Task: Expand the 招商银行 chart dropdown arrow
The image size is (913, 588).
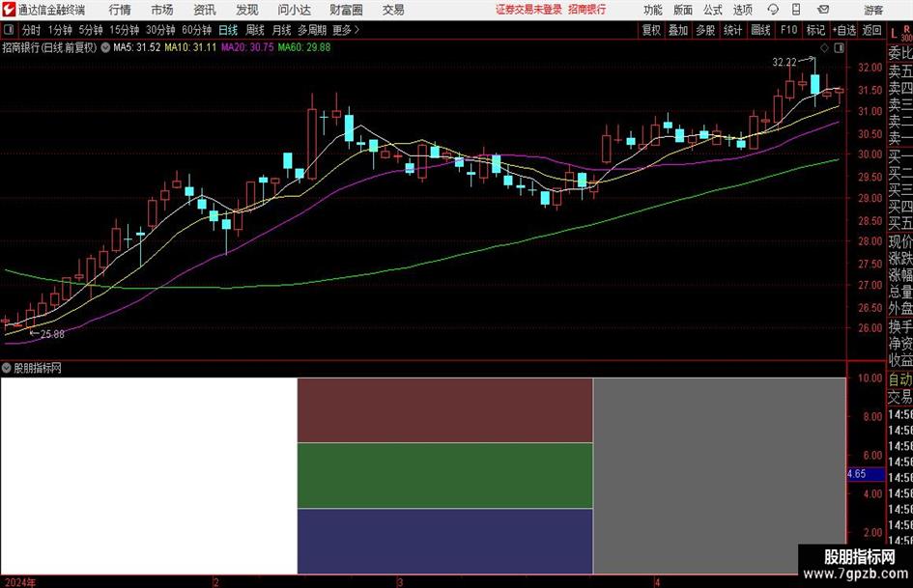Action: point(105,47)
